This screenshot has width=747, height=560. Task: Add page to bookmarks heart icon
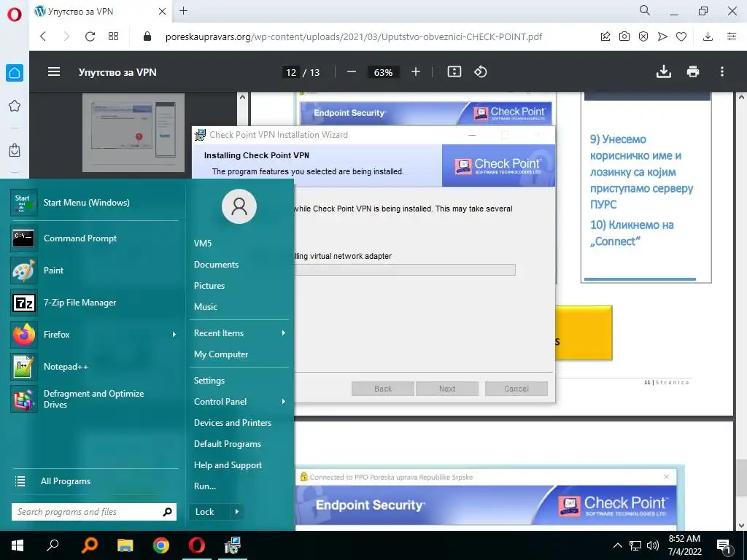(x=681, y=36)
